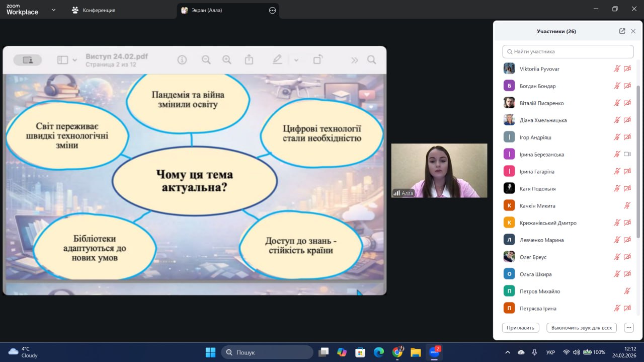Toggle video camera for Ірина Березанська
Screen dimensions: 644x362
pos(627,154)
